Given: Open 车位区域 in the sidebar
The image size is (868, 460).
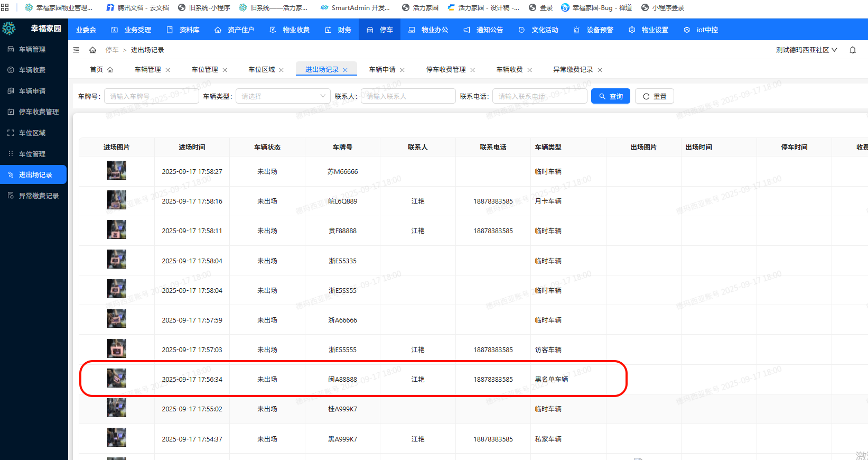Looking at the screenshot, I should (x=33, y=133).
